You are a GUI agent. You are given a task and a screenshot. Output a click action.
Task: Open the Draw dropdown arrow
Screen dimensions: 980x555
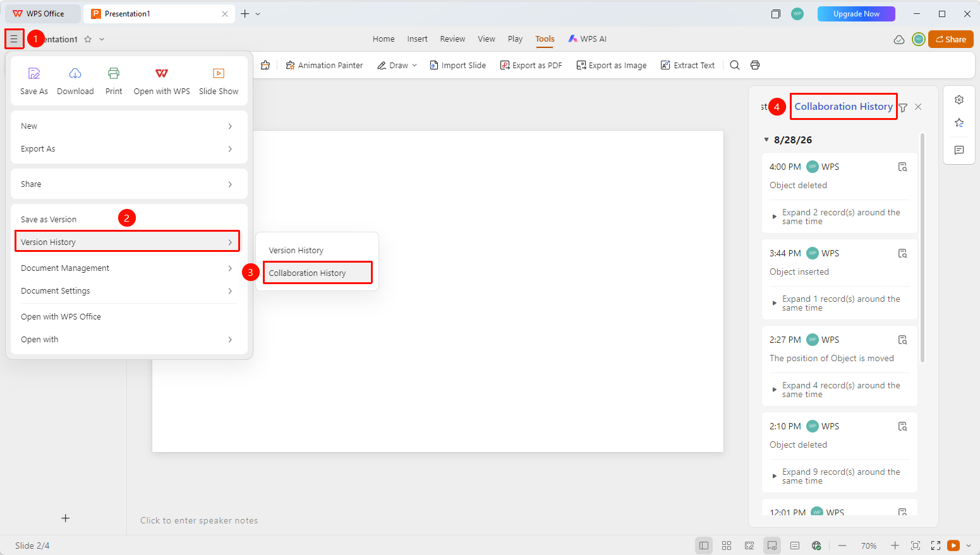click(414, 65)
